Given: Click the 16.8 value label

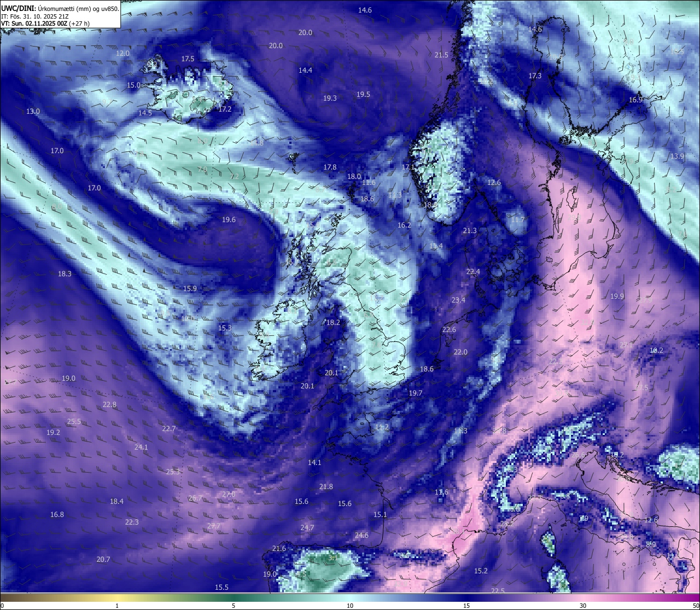Looking at the screenshot, I should coord(57,515).
